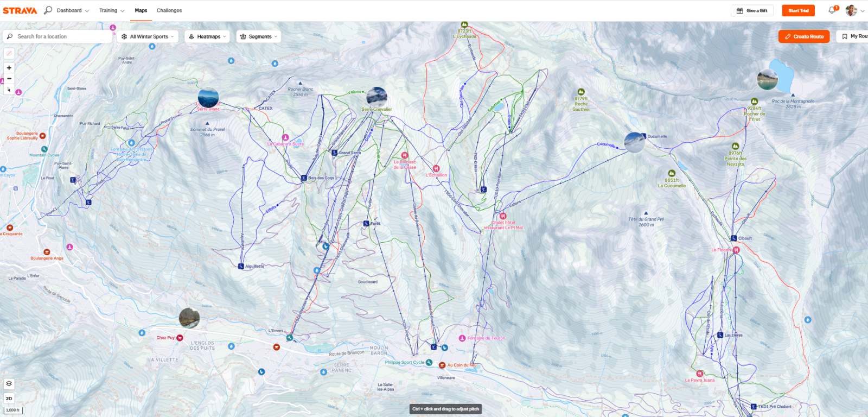This screenshot has width=868, height=417.
Task: Select Boulangerie Sophie Lebreuilly marker
Action: click(43, 136)
